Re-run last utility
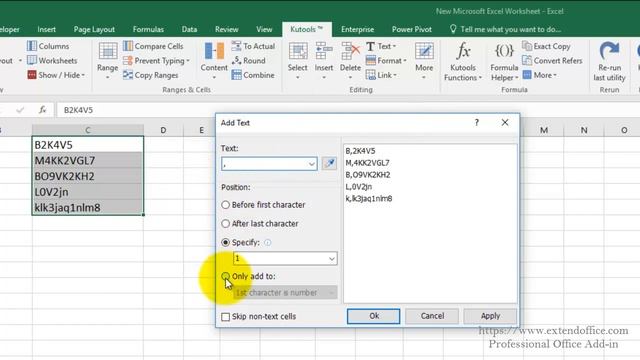Screen dimensions: 640x360 click(x=609, y=61)
